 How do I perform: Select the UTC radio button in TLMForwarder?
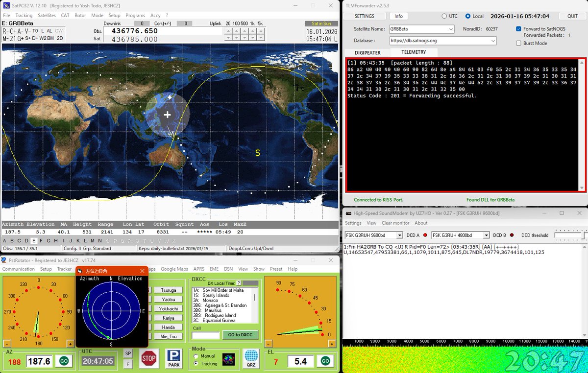pyautogui.click(x=444, y=16)
